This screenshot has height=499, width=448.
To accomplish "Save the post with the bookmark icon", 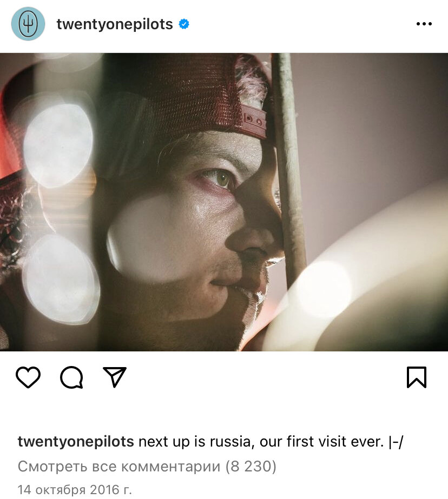I will (417, 378).
